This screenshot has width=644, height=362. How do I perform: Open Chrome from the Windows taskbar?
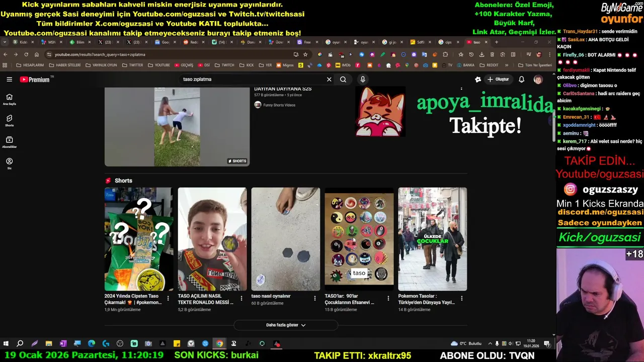click(219, 344)
